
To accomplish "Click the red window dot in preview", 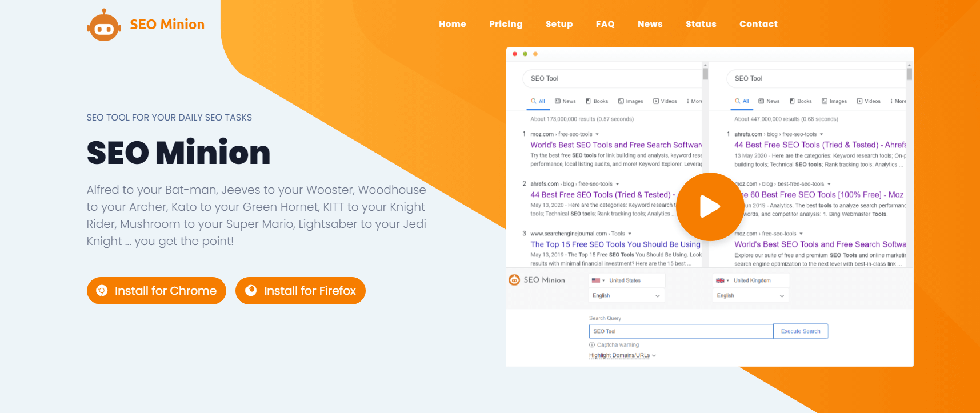I will (x=515, y=54).
